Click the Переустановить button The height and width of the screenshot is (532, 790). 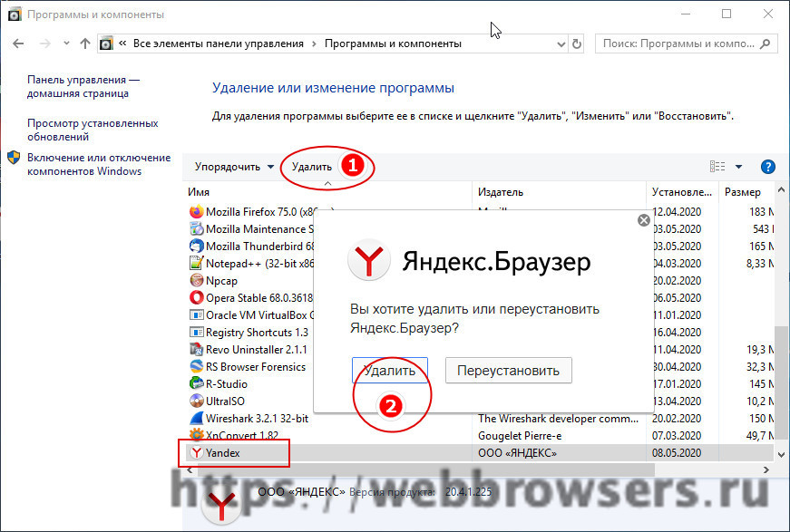coord(508,371)
